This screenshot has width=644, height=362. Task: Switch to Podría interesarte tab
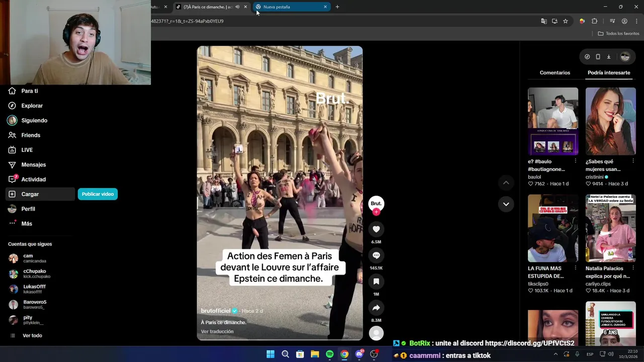coord(609,73)
